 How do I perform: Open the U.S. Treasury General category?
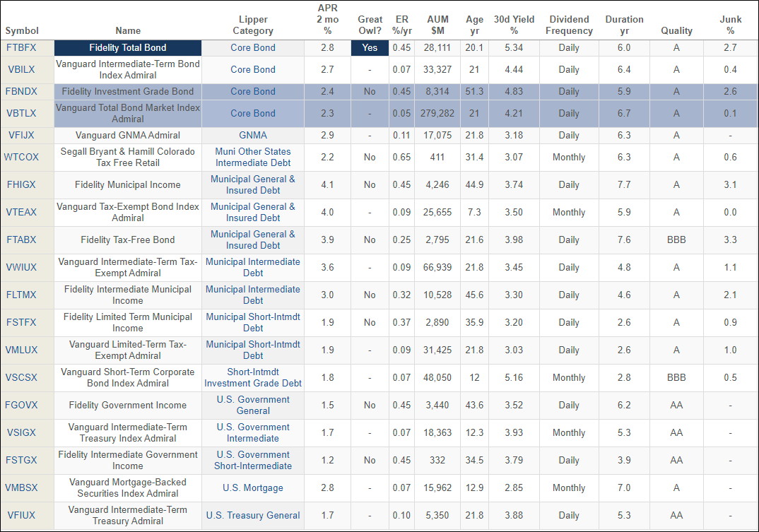click(253, 516)
